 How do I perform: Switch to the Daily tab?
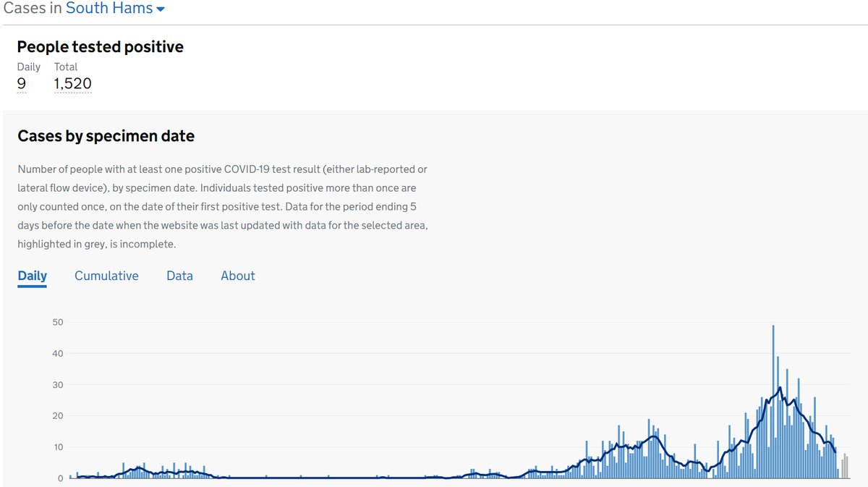click(32, 276)
